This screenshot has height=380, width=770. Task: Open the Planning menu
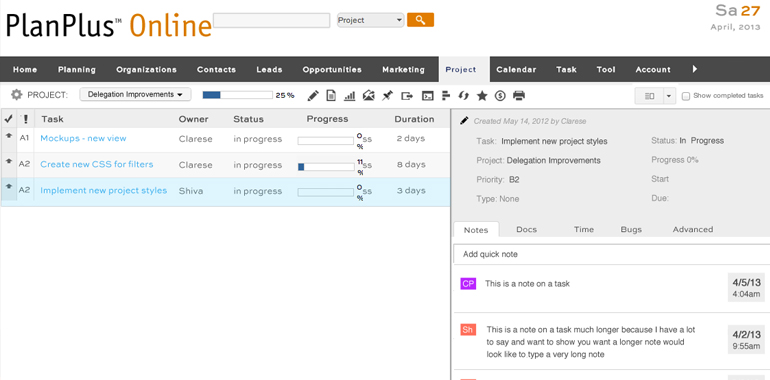tap(77, 70)
